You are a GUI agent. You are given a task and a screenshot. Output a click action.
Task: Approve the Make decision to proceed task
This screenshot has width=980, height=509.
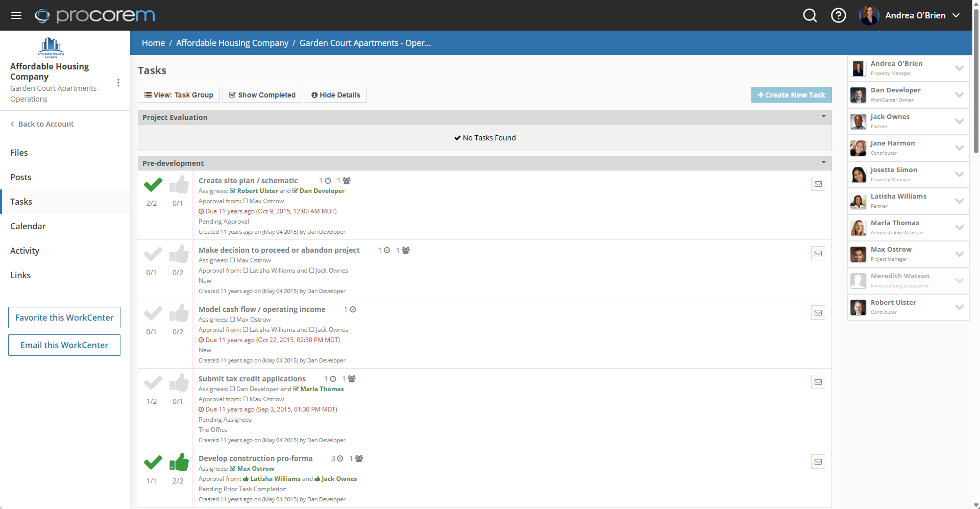[x=179, y=254]
